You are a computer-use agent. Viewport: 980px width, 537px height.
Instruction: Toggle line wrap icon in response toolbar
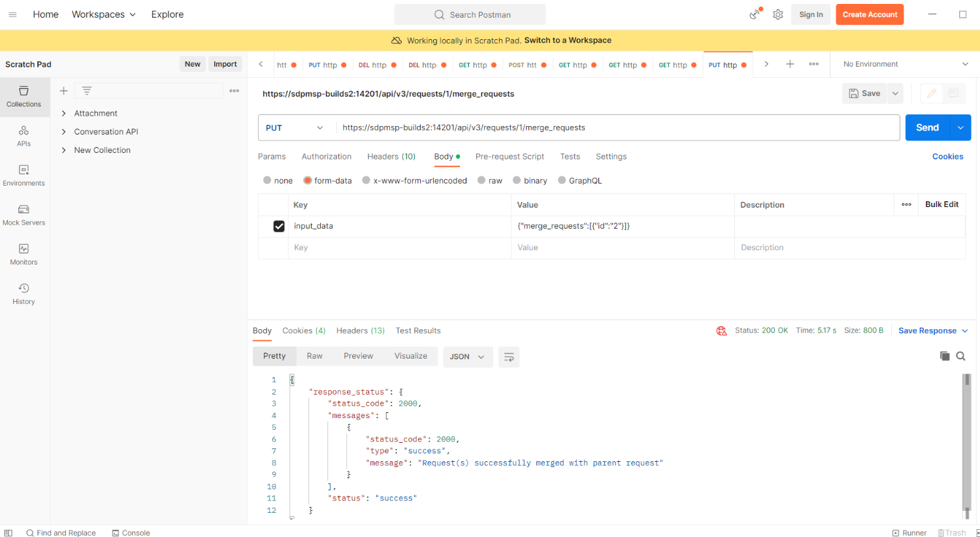point(508,357)
